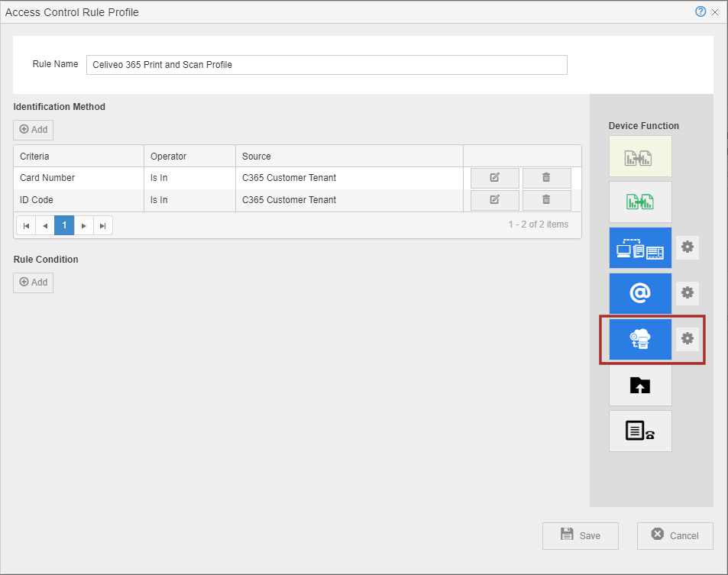Delete the Card Number criteria row
The width and height of the screenshot is (728, 575).
click(546, 178)
